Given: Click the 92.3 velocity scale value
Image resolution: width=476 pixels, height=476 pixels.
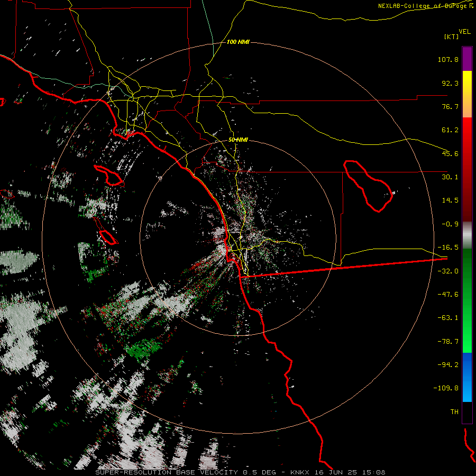Looking at the screenshot, I should pos(450,83).
